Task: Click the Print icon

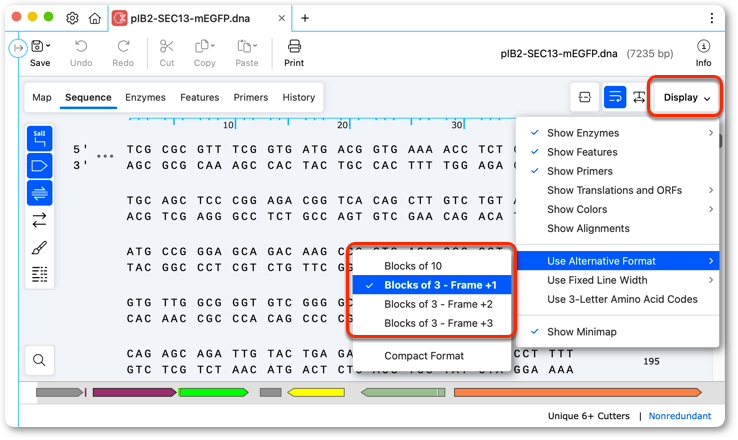Action: pyautogui.click(x=294, y=46)
